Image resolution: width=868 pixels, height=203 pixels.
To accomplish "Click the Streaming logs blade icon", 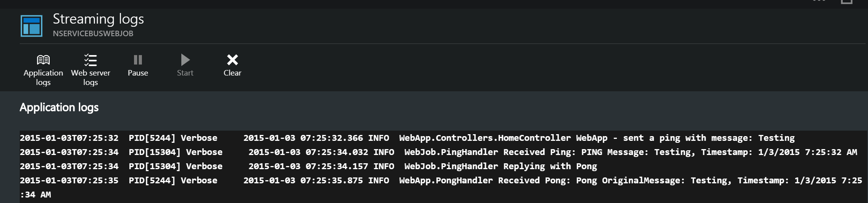I will click(x=31, y=26).
